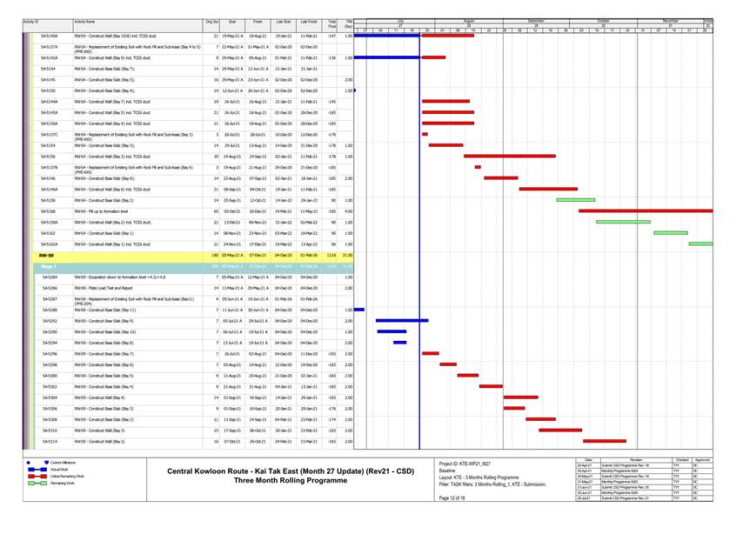Click the red Gantt bar for SA-5314
Viewport: 756px width, 534px height.
pyautogui.click(x=604, y=441)
